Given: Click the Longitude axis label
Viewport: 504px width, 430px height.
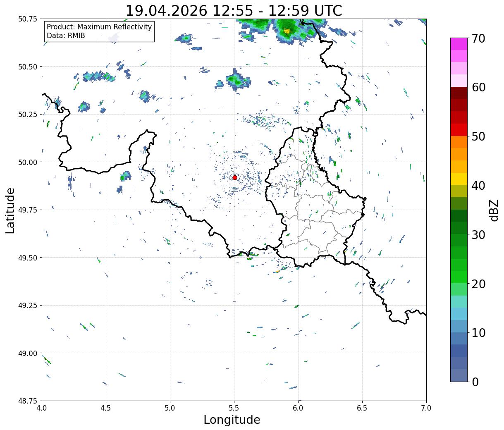Looking at the screenshot, I should click(x=232, y=420).
